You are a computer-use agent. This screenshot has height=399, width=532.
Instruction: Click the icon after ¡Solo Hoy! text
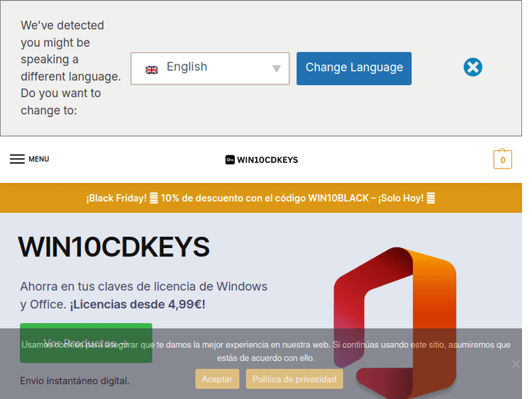tap(431, 198)
